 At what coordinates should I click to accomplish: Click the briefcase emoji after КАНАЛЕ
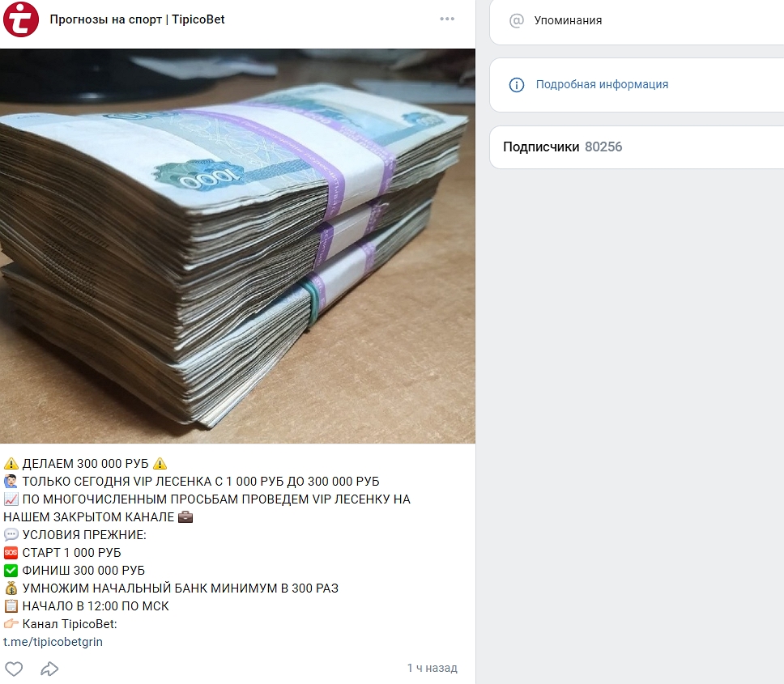pos(185,516)
